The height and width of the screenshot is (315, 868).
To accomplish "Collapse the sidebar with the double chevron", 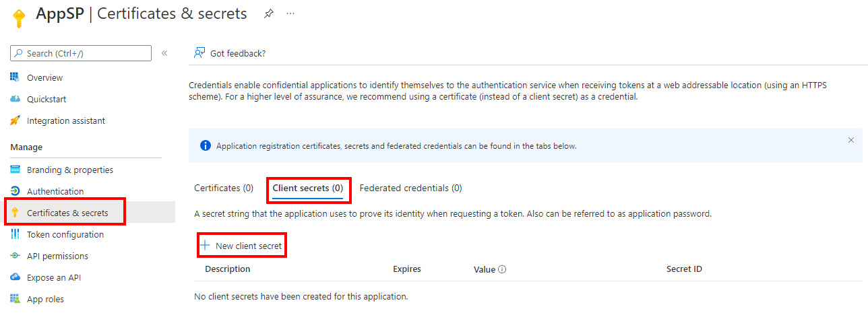I will tap(164, 53).
